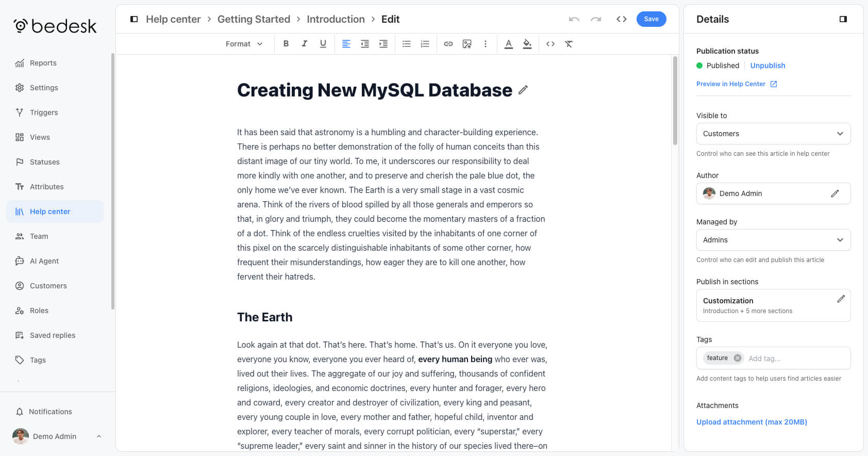Apply italic formatting
The height and width of the screenshot is (456, 868).
point(305,44)
